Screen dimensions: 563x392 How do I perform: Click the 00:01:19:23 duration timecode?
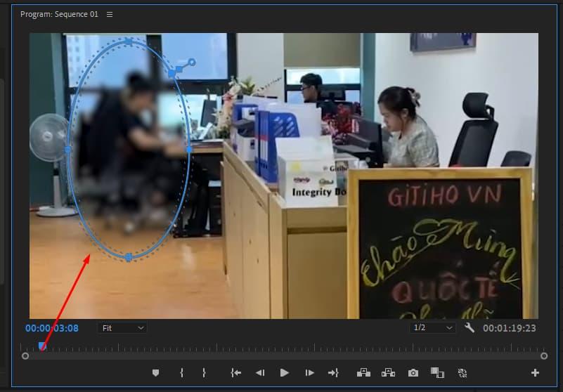509,328
